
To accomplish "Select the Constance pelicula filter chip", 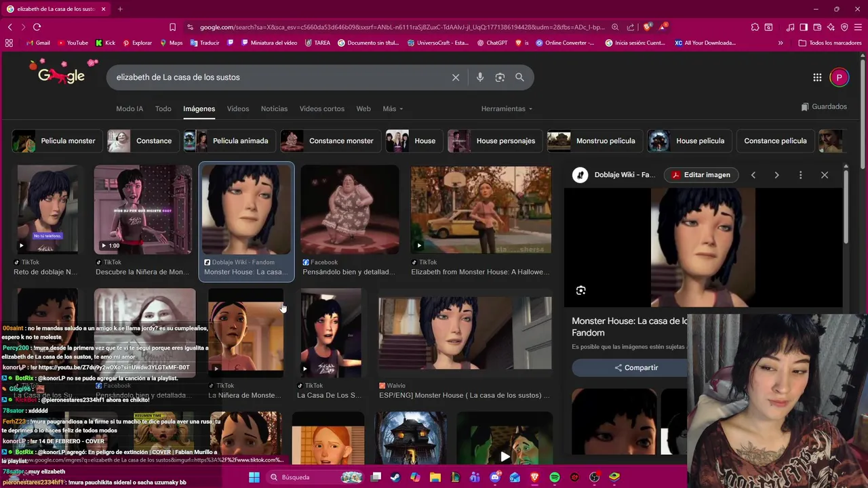I will point(775,141).
